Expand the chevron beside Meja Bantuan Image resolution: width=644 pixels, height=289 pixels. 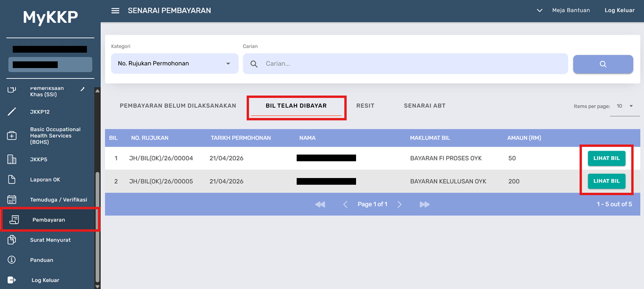(x=539, y=10)
